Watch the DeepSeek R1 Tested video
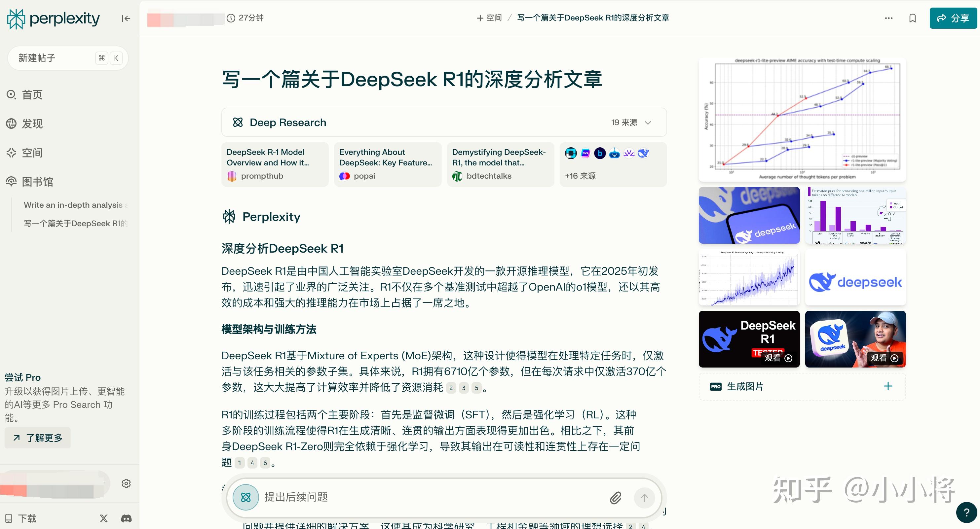This screenshot has width=980, height=529. 749,339
